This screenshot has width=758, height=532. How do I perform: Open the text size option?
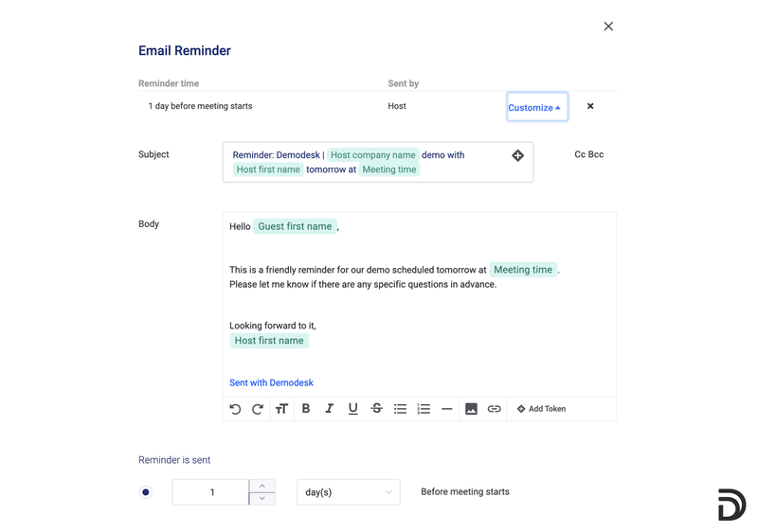[281, 409]
